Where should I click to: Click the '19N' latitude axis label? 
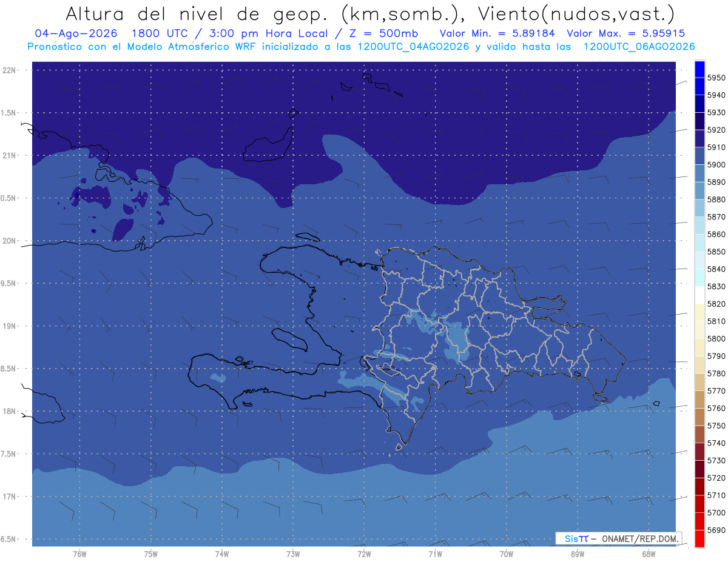click(10, 326)
